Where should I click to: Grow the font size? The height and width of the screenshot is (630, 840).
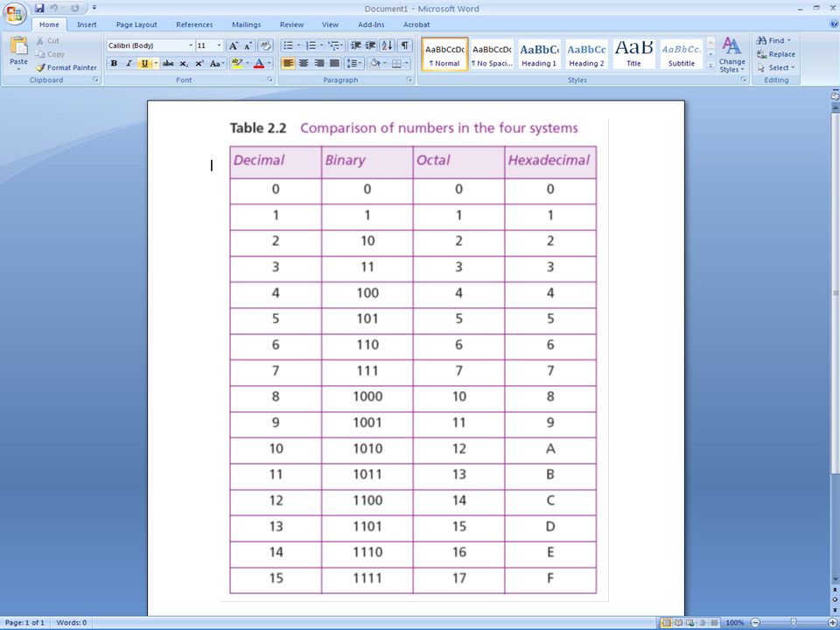(233, 45)
